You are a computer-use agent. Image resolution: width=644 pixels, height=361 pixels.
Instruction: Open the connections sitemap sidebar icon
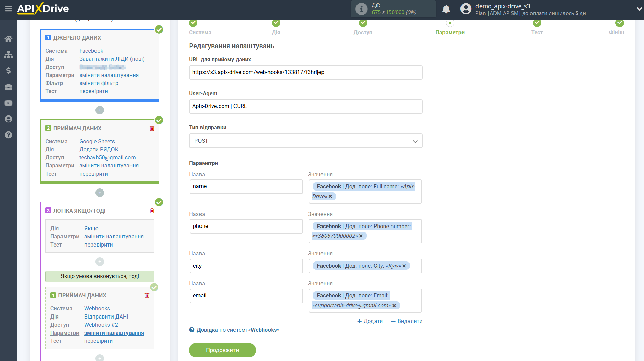click(x=8, y=55)
